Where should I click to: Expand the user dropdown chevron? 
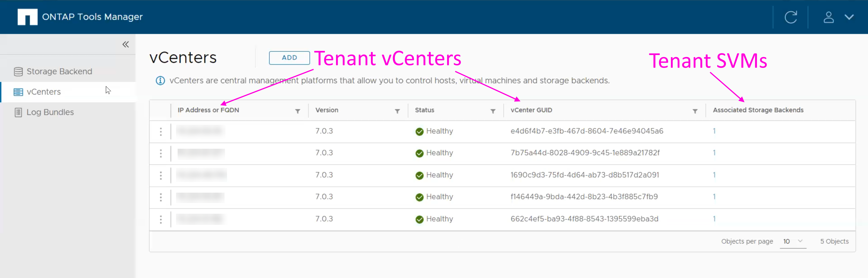(x=849, y=17)
